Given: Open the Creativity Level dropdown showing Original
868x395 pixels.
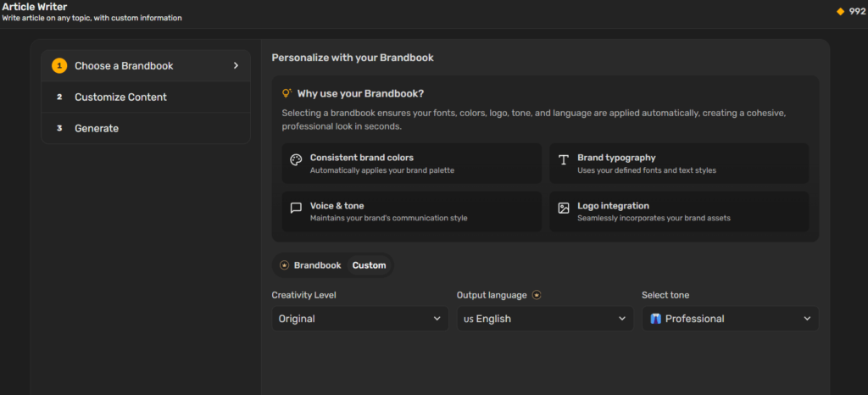Looking at the screenshot, I should click(x=359, y=319).
